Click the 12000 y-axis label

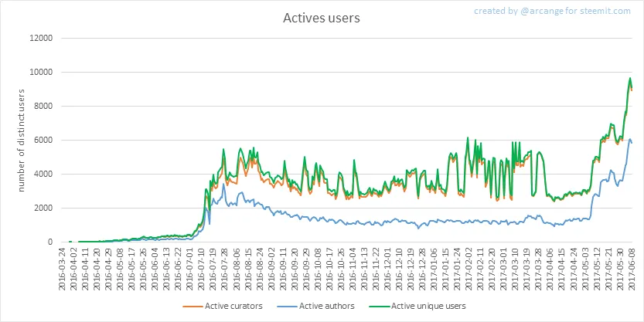coord(43,38)
